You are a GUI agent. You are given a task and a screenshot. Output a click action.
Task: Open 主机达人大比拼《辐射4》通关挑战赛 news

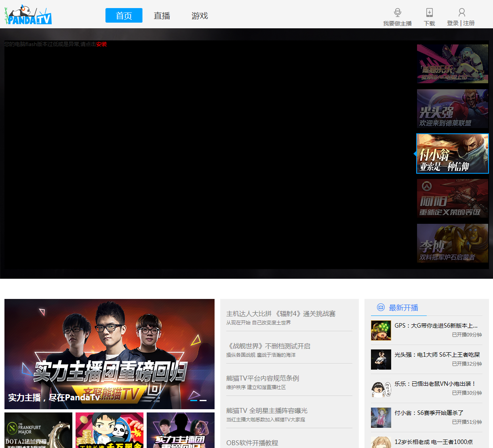[x=281, y=313]
